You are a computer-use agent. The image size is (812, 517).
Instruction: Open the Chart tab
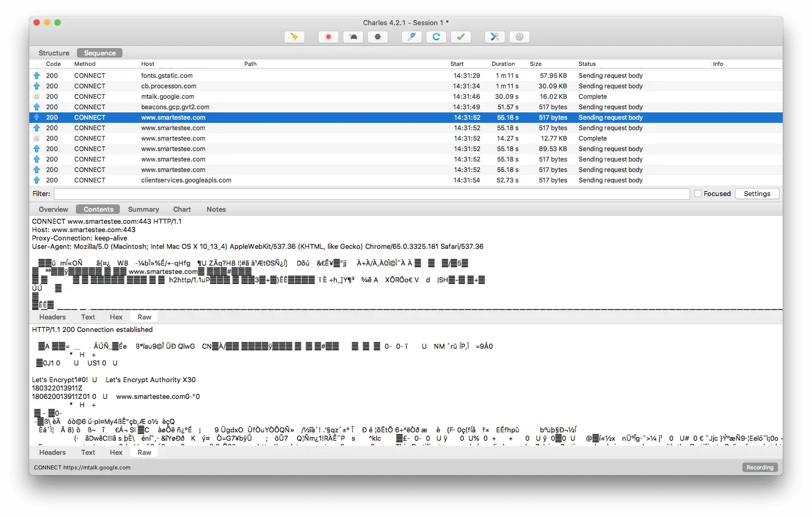[x=182, y=209]
